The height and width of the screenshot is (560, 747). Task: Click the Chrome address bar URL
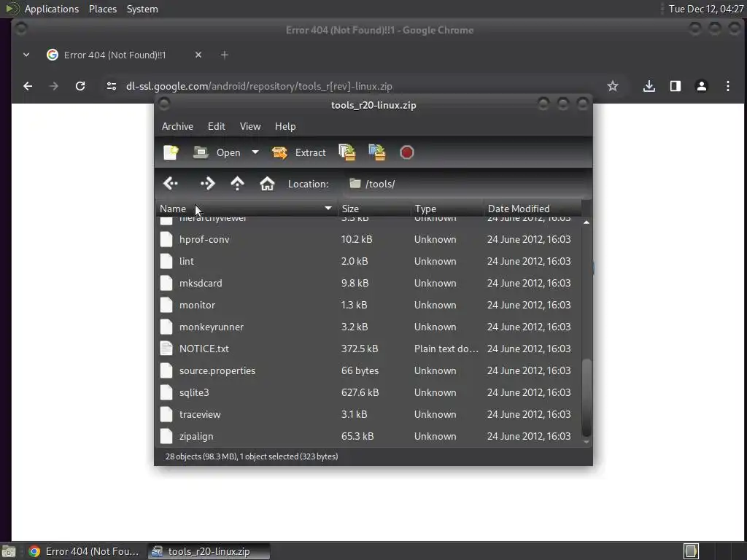pyautogui.click(x=259, y=86)
